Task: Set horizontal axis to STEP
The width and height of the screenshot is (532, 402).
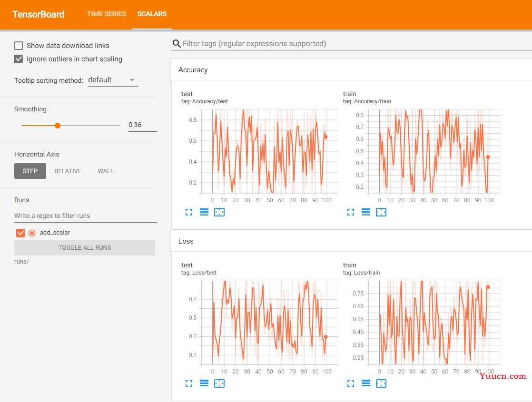Action: click(x=30, y=171)
